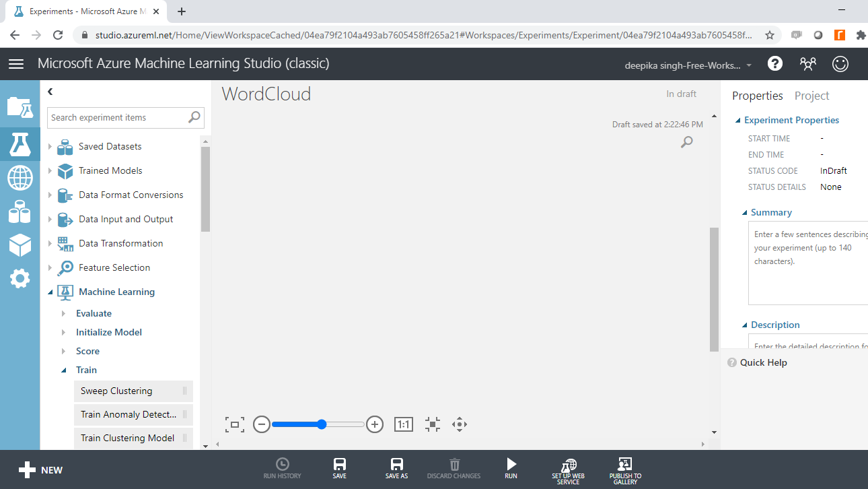Open the Settings gear sidebar icon
868x489 pixels.
[20, 278]
